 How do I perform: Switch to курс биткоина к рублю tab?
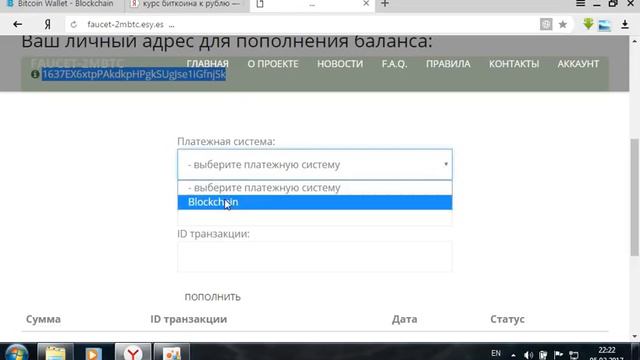point(187,4)
